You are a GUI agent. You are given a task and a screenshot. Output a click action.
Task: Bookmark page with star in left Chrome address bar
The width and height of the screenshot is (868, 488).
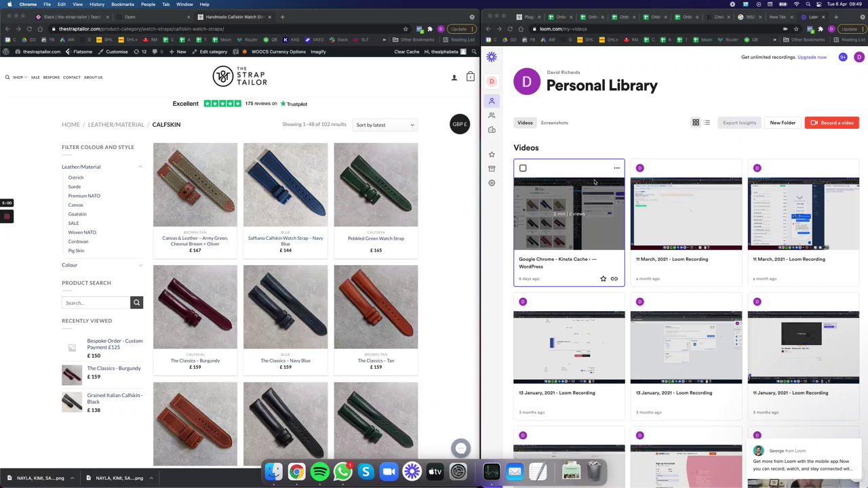406,29
